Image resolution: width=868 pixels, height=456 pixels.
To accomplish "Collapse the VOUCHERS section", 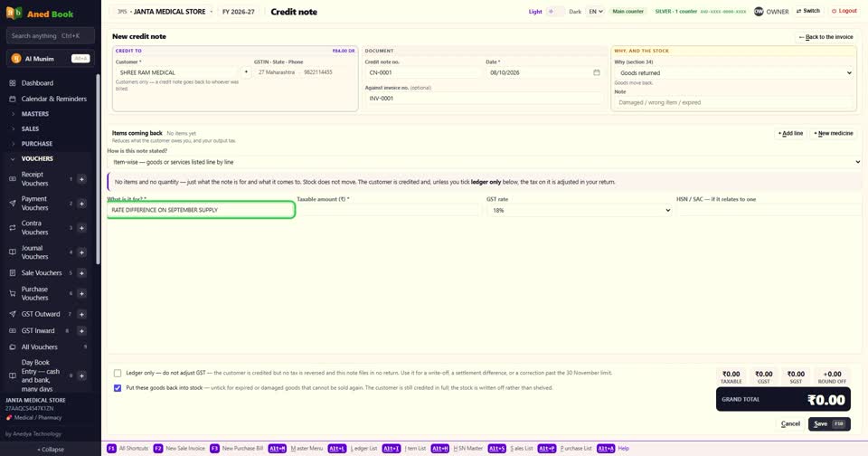I will pos(37,158).
